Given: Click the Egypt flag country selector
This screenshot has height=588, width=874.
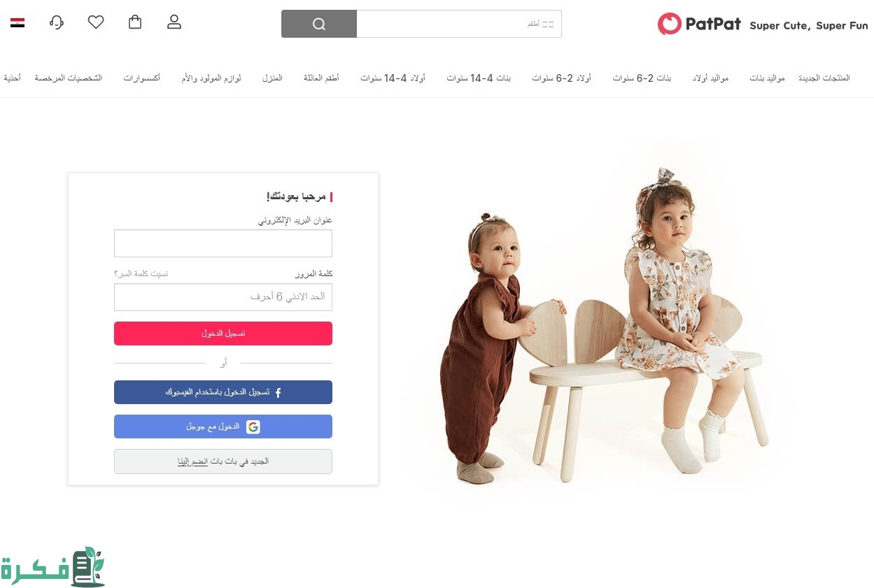Looking at the screenshot, I should 17,23.
